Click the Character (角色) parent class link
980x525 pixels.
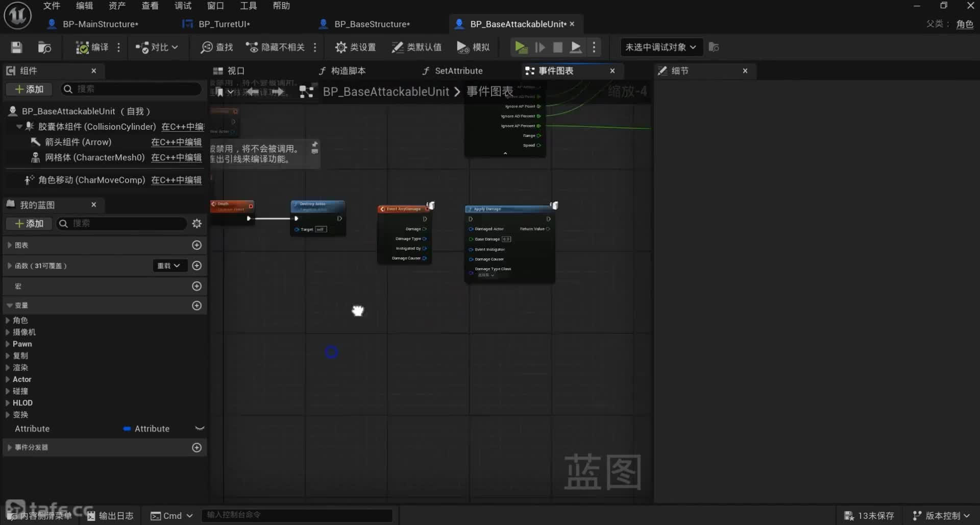(x=964, y=24)
